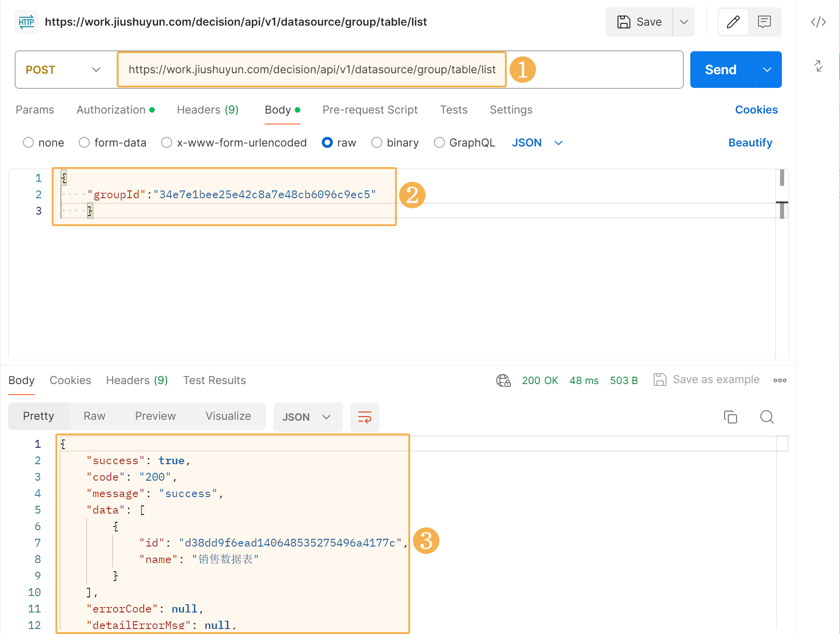Search the response with the magnifier icon
840x634 pixels.
767,417
